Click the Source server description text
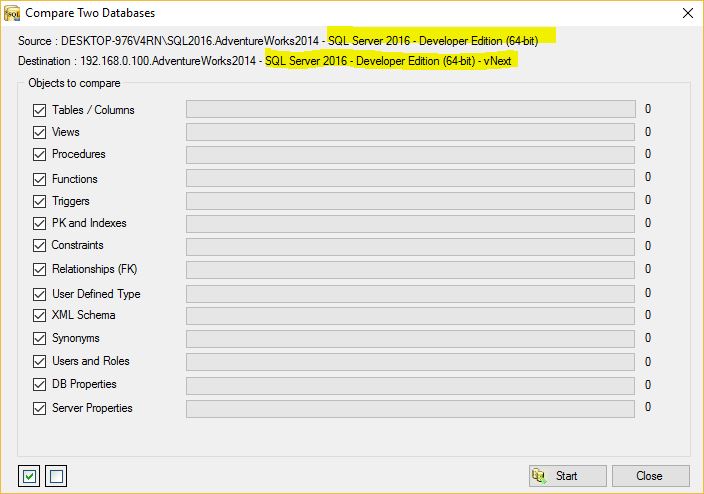The height and width of the screenshot is (494, 704). pos(278,41)
